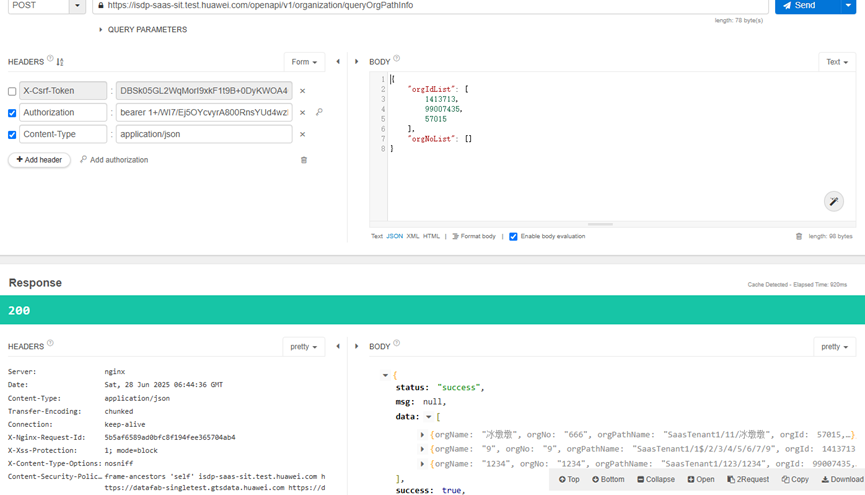Expand the orgName 1234 response item
The height and width of the screenshot is (495, 865).
(422, 464)
